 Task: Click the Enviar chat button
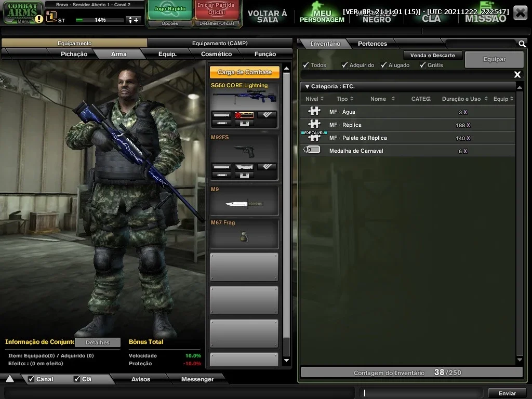point(507,393)
